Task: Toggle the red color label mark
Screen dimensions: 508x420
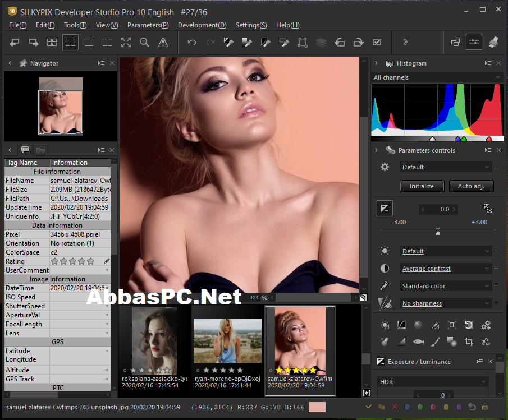Action: [433, 407]
